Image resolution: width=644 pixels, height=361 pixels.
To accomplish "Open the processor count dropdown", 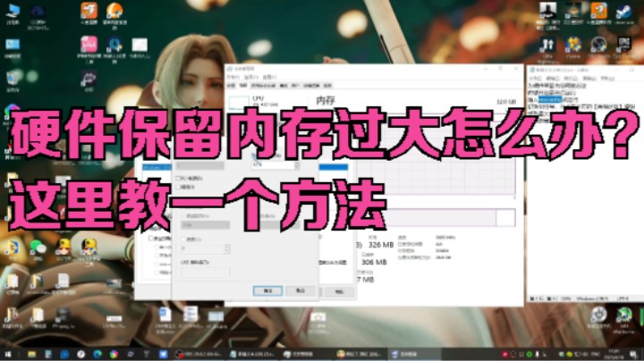I will [200, 165].
